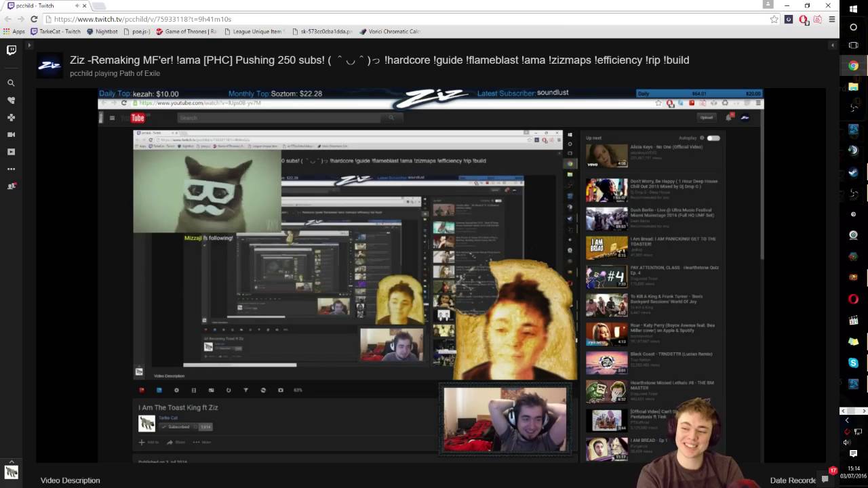
Task: Open the poe.js bookmark
Action: click(x=137, y=31)
